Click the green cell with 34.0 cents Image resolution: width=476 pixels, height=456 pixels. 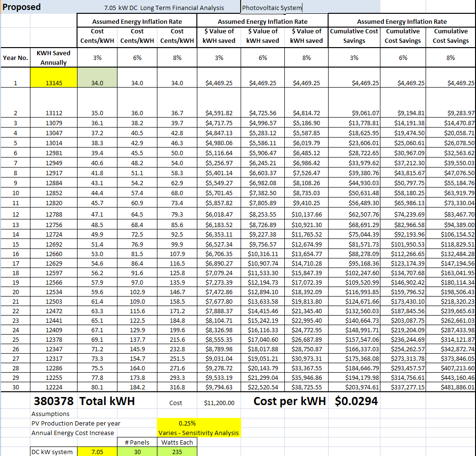[x=97, y=77]
